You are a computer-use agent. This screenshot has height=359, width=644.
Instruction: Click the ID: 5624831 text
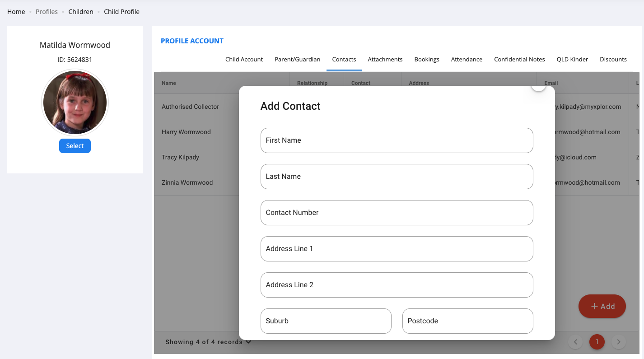pos(75,60)
